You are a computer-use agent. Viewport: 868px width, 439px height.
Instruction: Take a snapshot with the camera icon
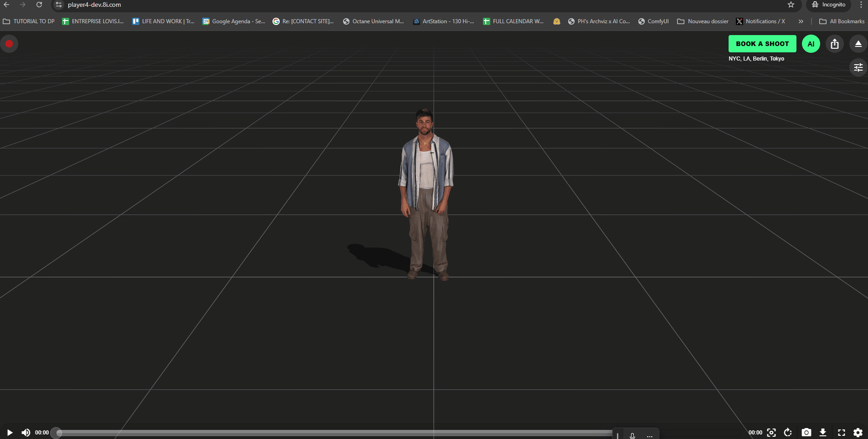[806, 432]
